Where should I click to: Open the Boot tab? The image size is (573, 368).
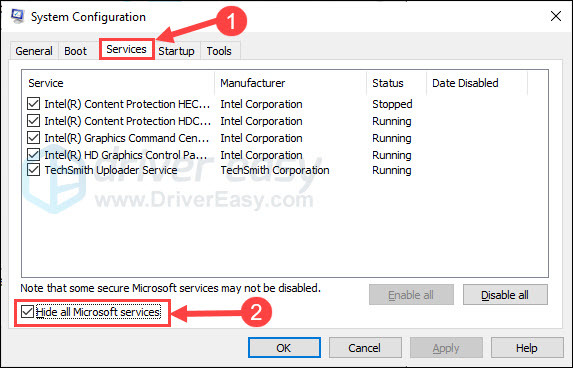(76, 51)
